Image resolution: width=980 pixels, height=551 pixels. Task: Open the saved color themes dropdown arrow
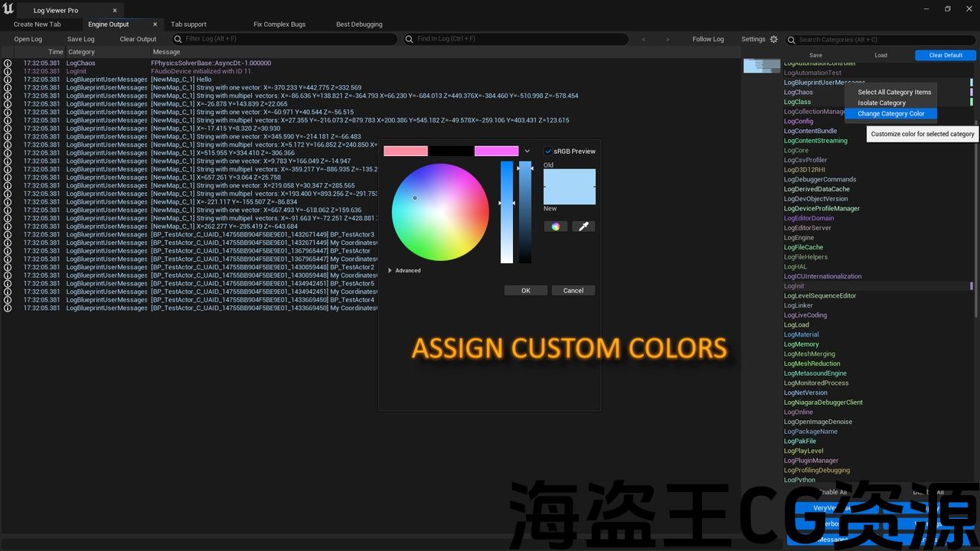click(x=527, y=152)
